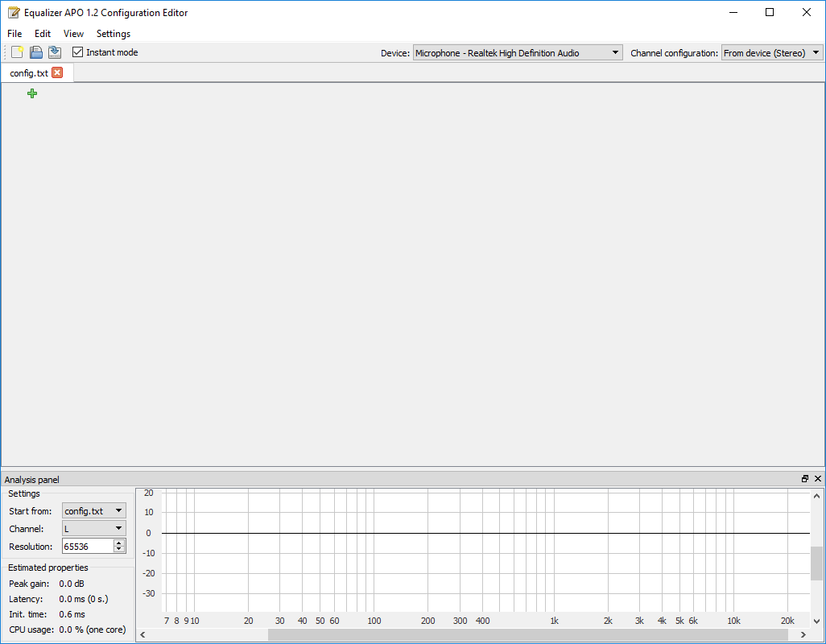
Task: Undock the Analysis panel
Action: coord(805,479)
